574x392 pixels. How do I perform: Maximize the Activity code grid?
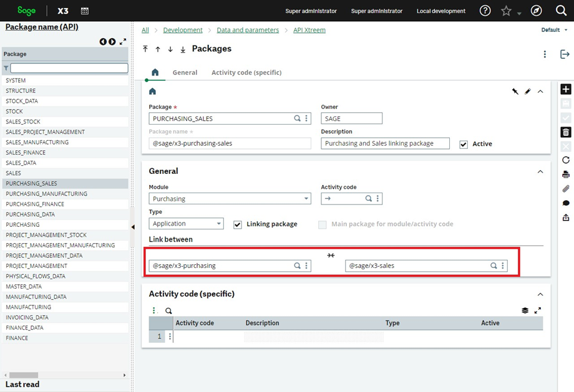pyautogui.click(x=537, y=311)
